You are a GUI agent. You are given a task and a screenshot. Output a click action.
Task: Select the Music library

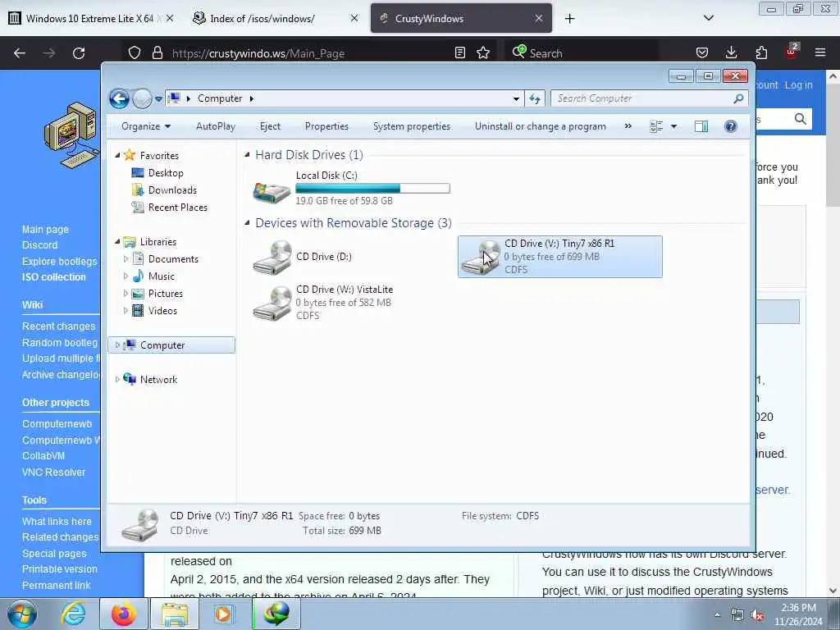point(161,276)
